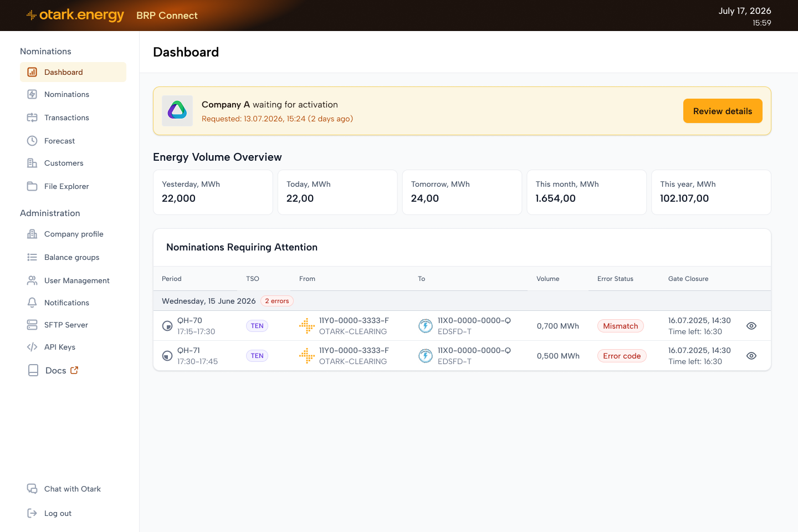Click the Log out icon
Image resolution: width=798 pixels, height=532 pixels.
point(32,513)
